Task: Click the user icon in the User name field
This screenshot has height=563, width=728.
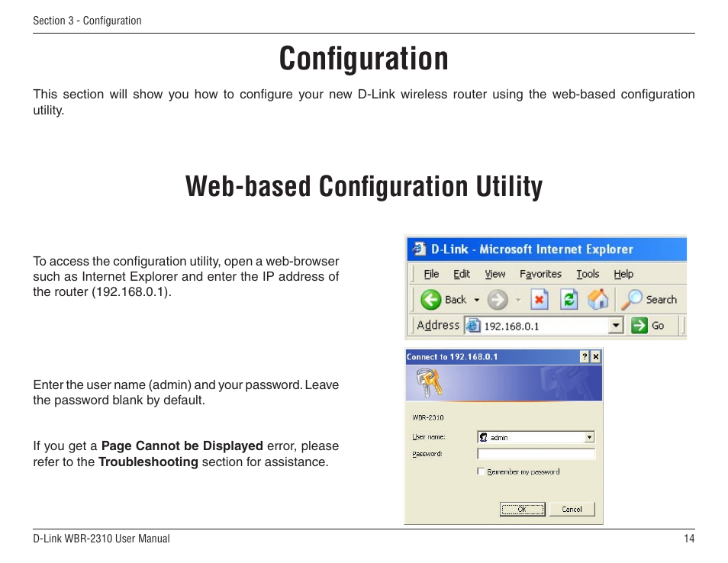Action: click(x=483, y=437)
